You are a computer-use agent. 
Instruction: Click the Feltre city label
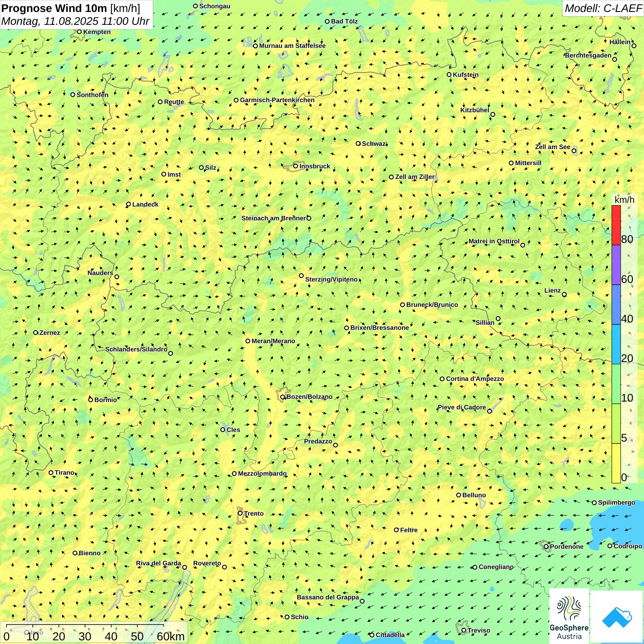pyautogui.click(x=409, y=530)
